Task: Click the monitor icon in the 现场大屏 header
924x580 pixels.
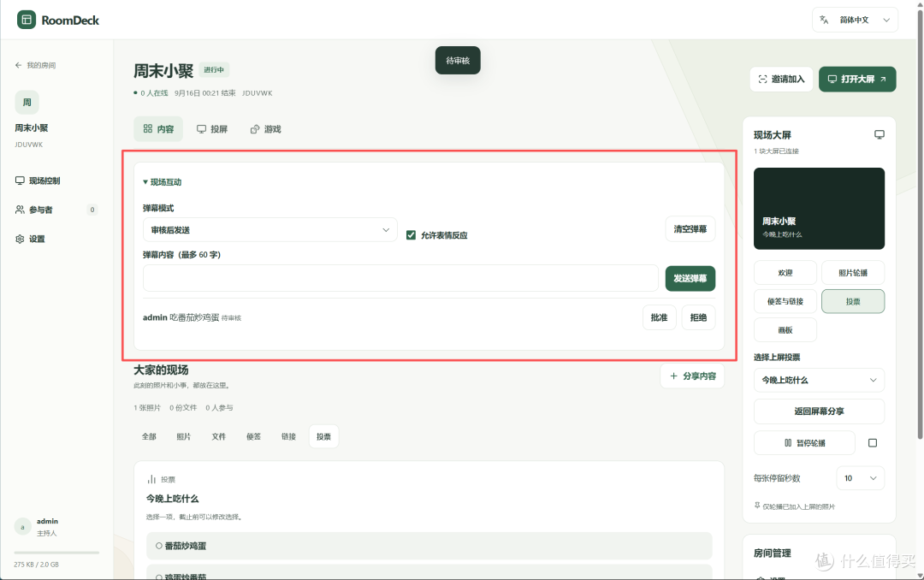Action: 880,135
